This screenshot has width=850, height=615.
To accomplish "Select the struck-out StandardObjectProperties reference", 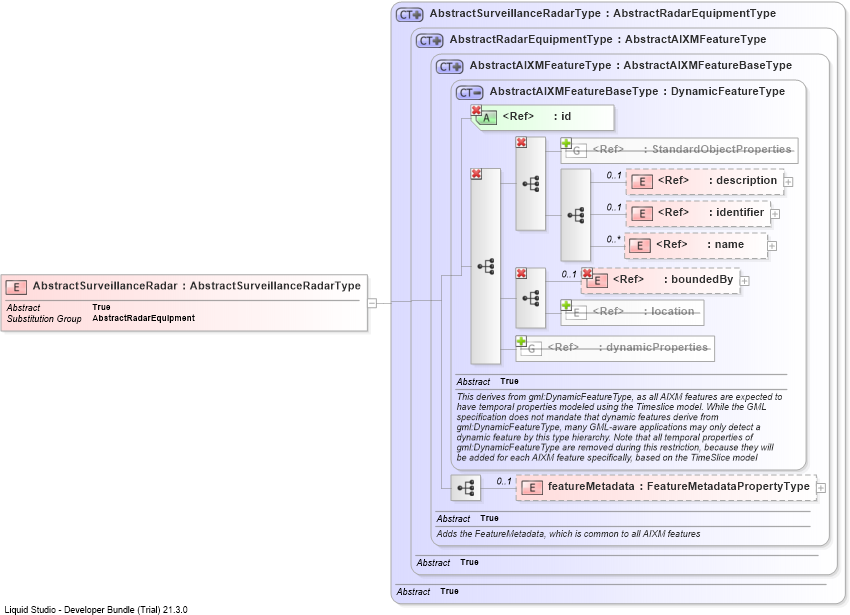I will pos(692,149).
